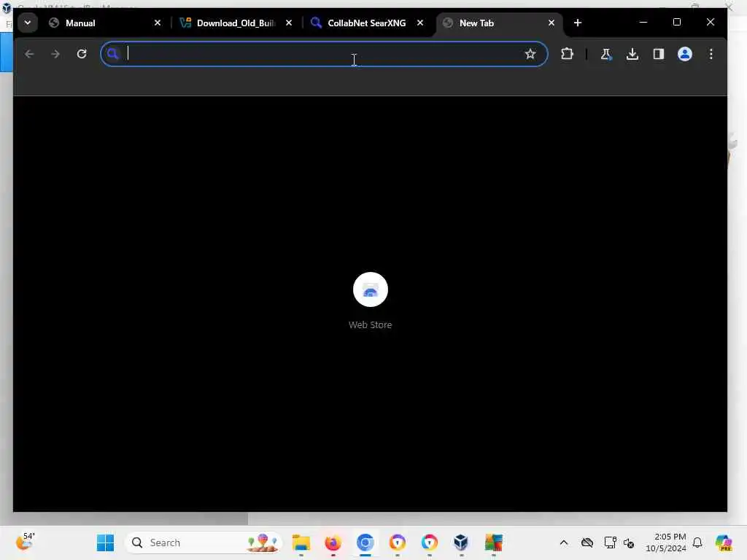This screenshot has height=560, width=747.
Task: Open the Extensions puzzle menu
Action: (x=567, y=54)
